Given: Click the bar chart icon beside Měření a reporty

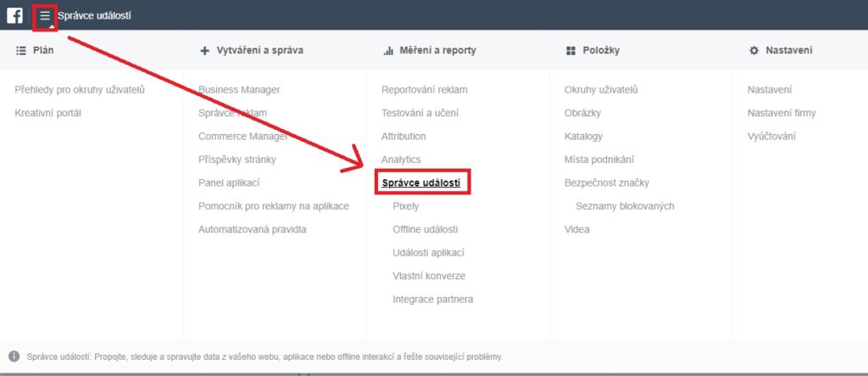Looking at the screenshot, I should pos(388,50).
